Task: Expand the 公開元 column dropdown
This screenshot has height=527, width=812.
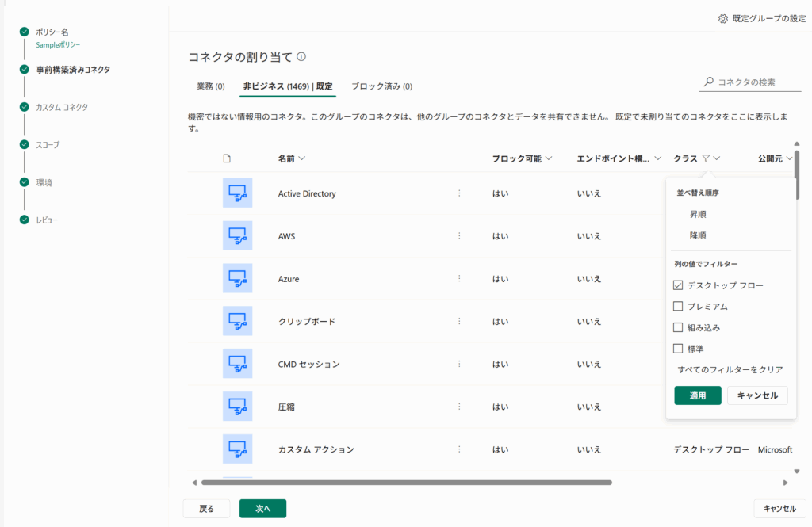Action: [789, 158]
